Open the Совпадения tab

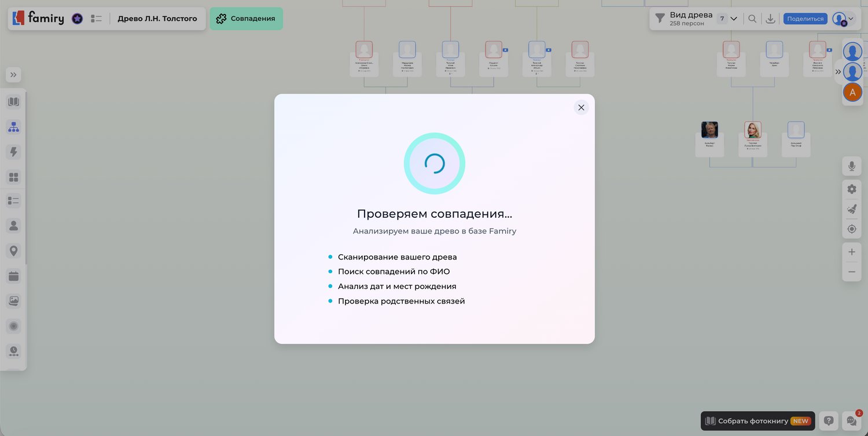coord(246,19)
